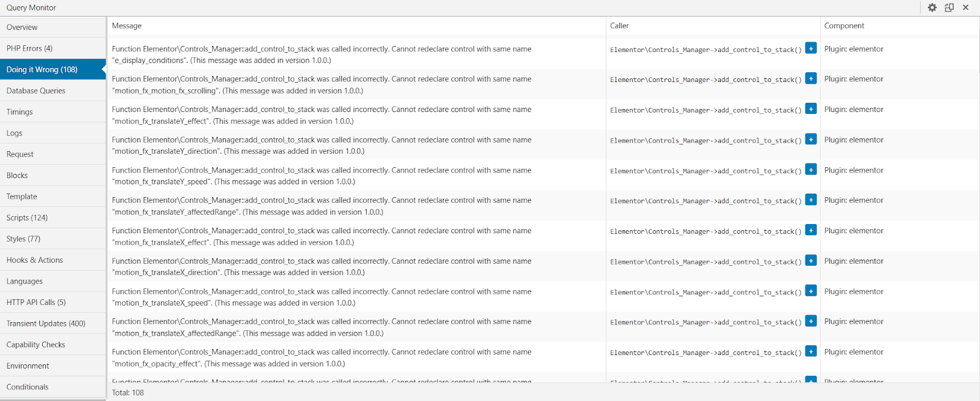Toggle plus button for motion_fx_translateY_direction row
This screenshot has height=401, width=980.
click(810, 140)
